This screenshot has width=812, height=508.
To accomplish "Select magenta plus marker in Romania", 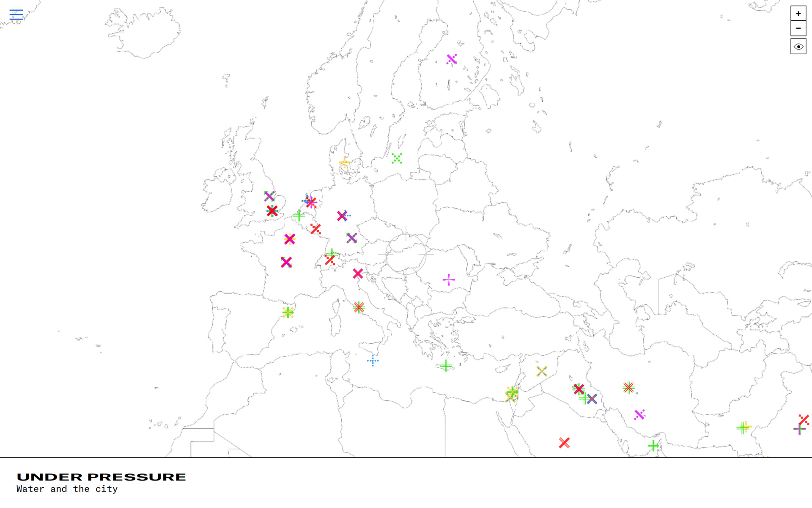I will pyautogui.click(x=449, y=279).
